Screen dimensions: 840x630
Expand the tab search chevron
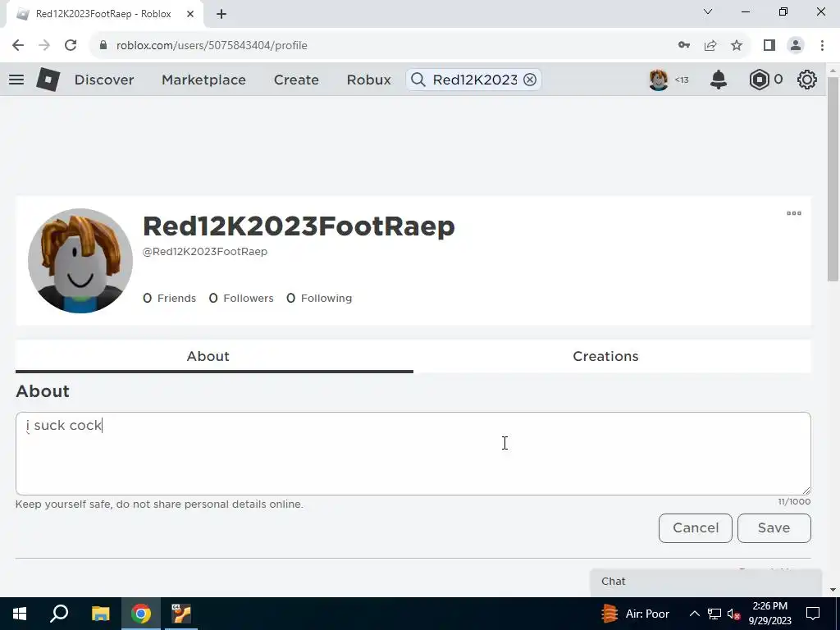pos(708,11)
